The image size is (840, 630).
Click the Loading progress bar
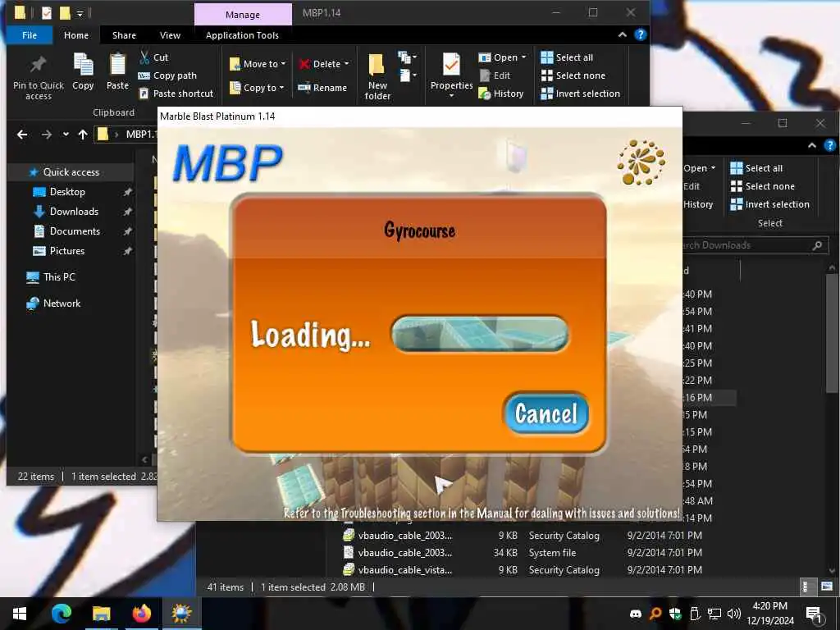tap(479, 334)
